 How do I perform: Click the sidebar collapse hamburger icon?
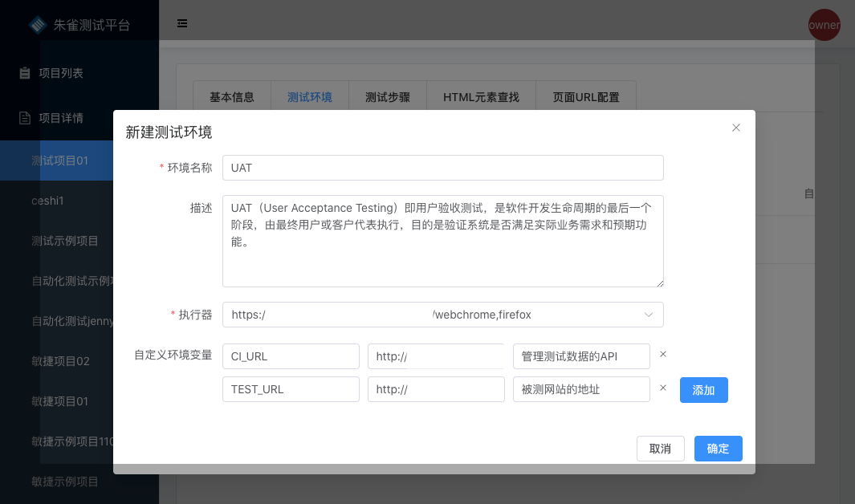[182, 24]
